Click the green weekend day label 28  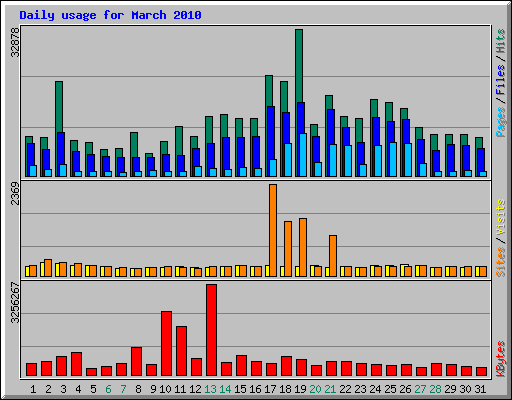[435, 389]
